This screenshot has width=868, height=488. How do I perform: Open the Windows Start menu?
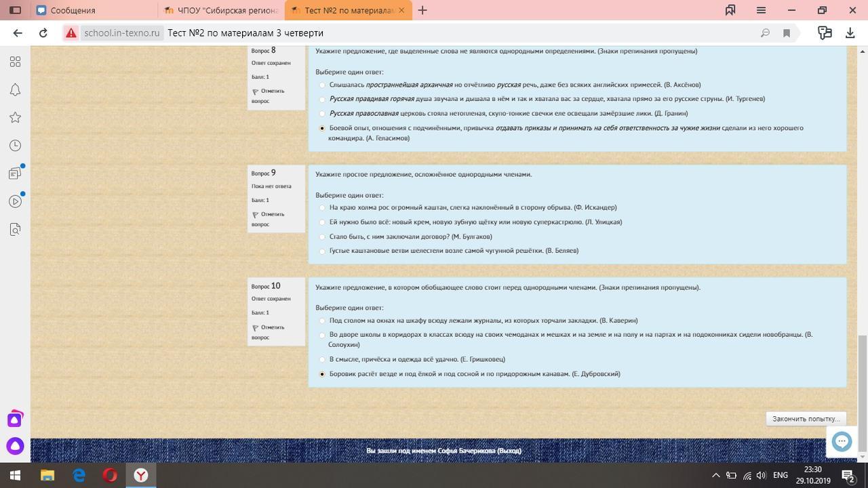tap(15, 475)
